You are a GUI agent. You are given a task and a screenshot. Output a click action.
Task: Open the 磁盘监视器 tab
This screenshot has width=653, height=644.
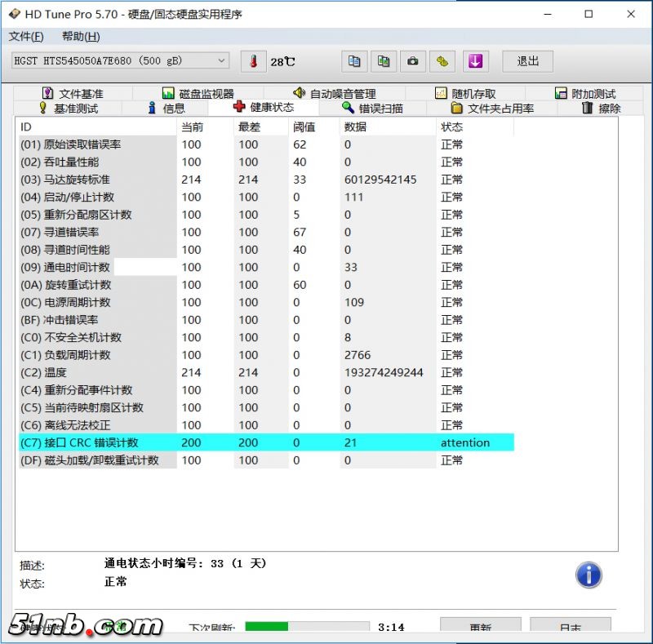pos(198,94)
